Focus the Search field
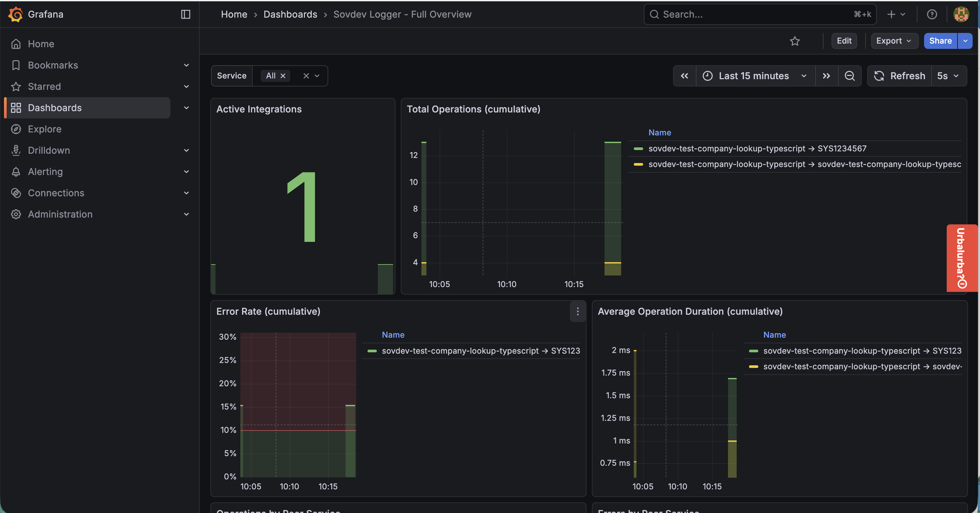The image size is (980, 513). (760, 14)
